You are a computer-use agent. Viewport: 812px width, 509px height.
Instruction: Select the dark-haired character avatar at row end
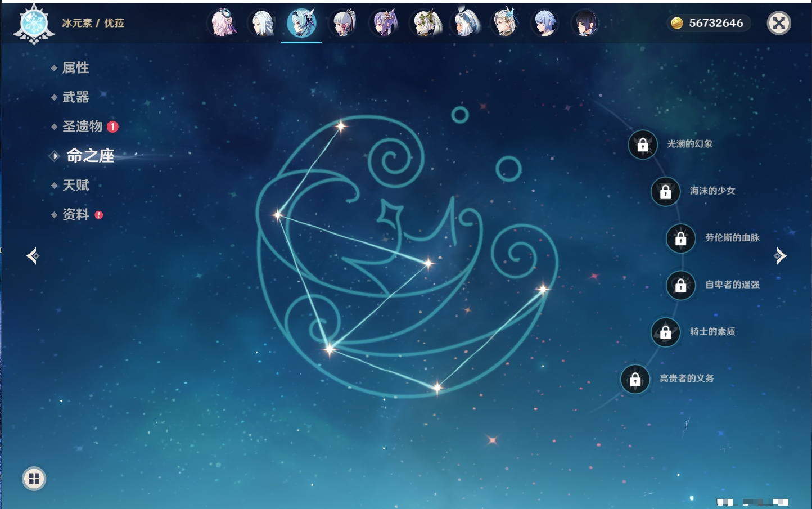pos(585,23)
